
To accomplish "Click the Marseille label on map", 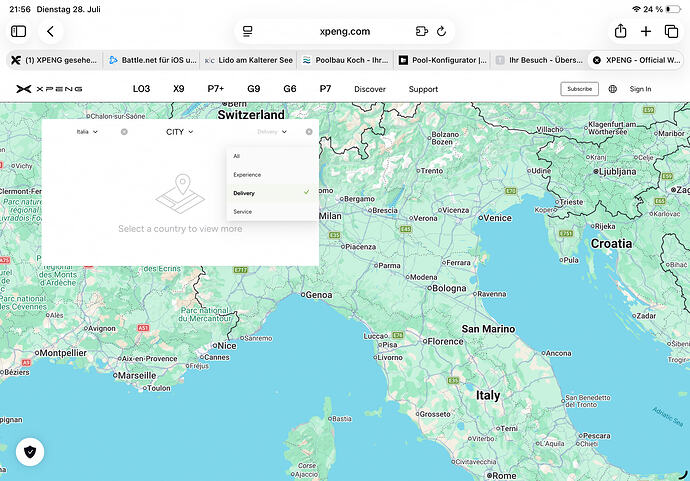I will click(x=136, y=376).
